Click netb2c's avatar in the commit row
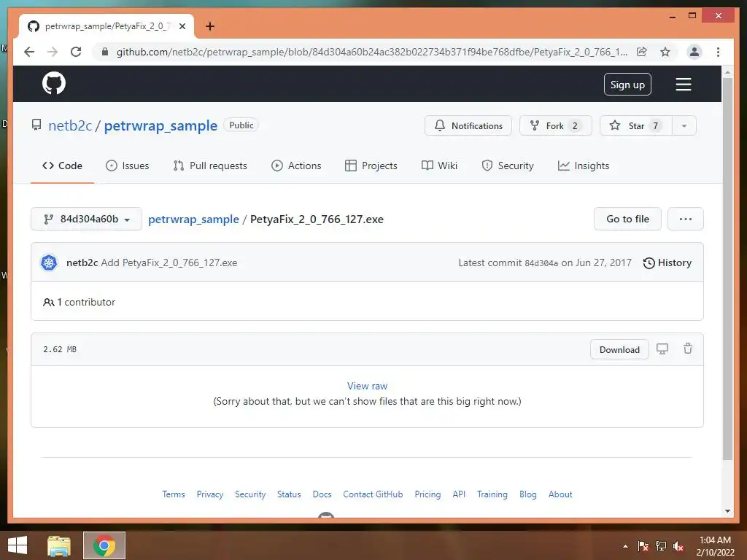Image resolution: width=747 pixels, height=560 pixels. (x=49, y=262)
